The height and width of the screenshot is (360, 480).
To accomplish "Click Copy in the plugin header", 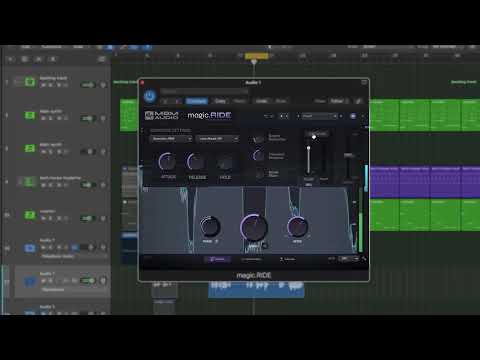I will pos(220,101).
